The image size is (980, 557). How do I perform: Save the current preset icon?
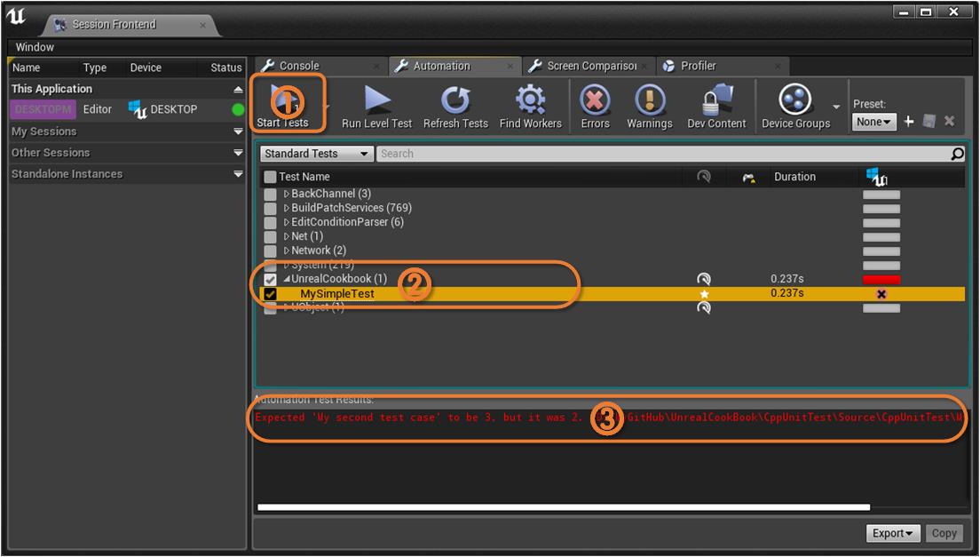click(x=929, y=122)
